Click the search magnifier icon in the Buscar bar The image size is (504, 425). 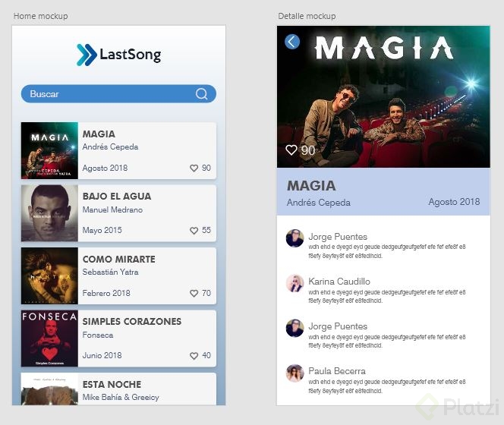202,94
